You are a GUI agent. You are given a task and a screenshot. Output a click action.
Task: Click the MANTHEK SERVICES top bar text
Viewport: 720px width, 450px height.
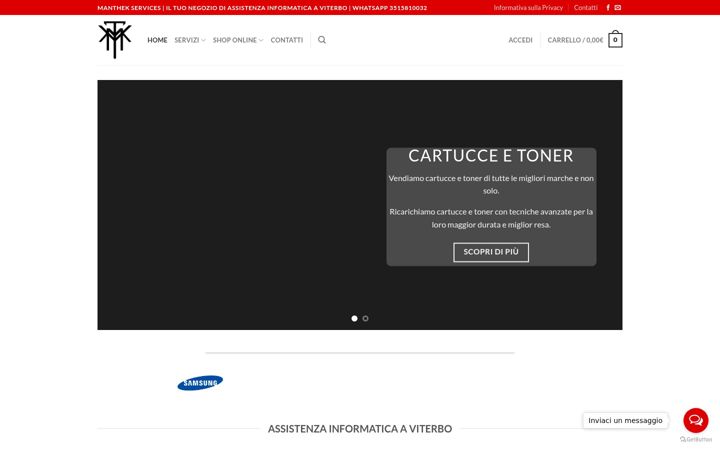[262, 8]
